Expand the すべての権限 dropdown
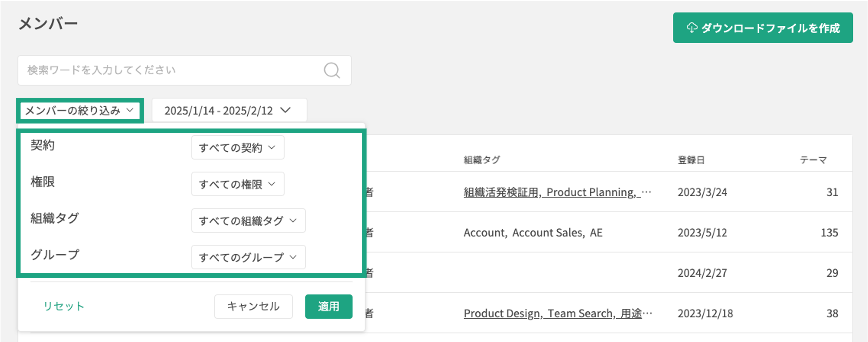868x342 pixels. click(237, 184)
